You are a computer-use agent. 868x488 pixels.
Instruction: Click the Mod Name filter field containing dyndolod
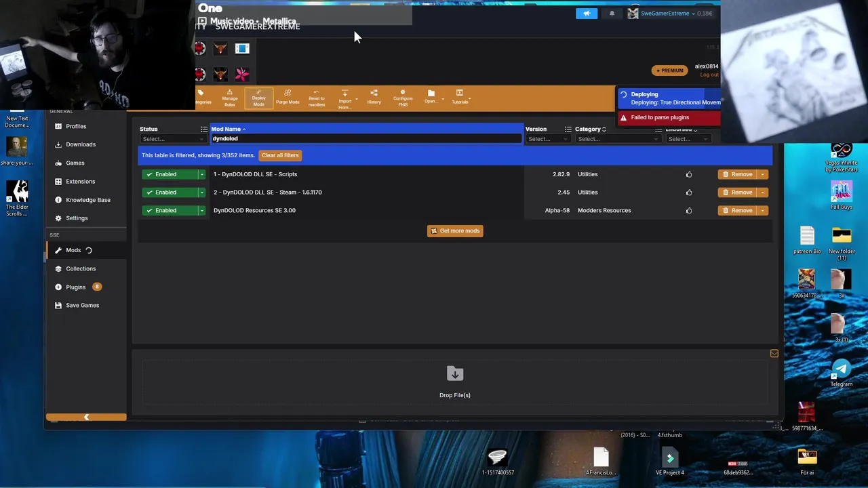pos(366,139)
